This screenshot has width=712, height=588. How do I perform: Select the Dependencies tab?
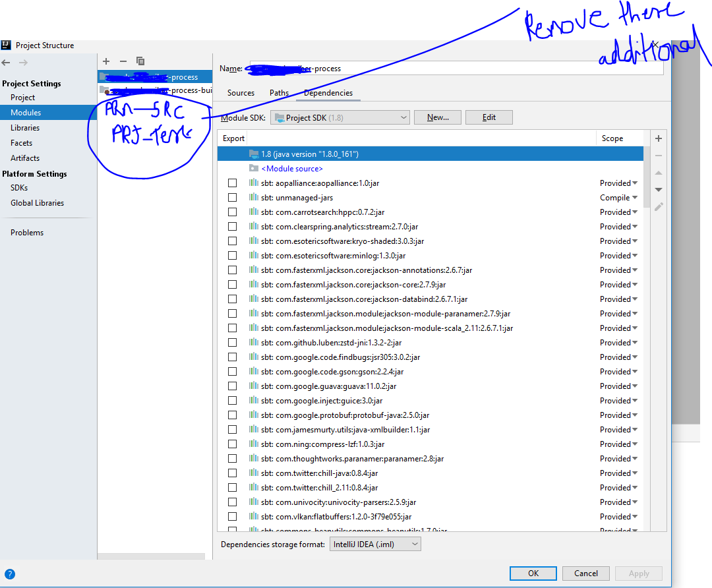[328, 93]
